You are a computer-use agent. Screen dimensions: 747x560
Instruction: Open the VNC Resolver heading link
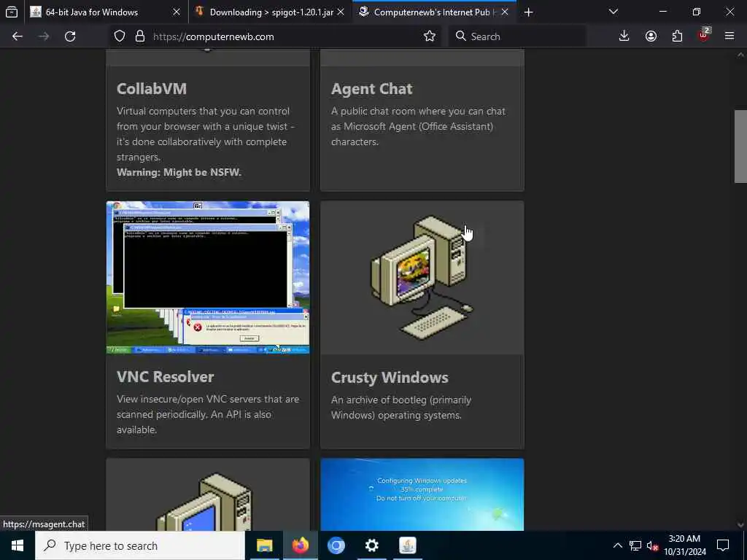[165, 377]
